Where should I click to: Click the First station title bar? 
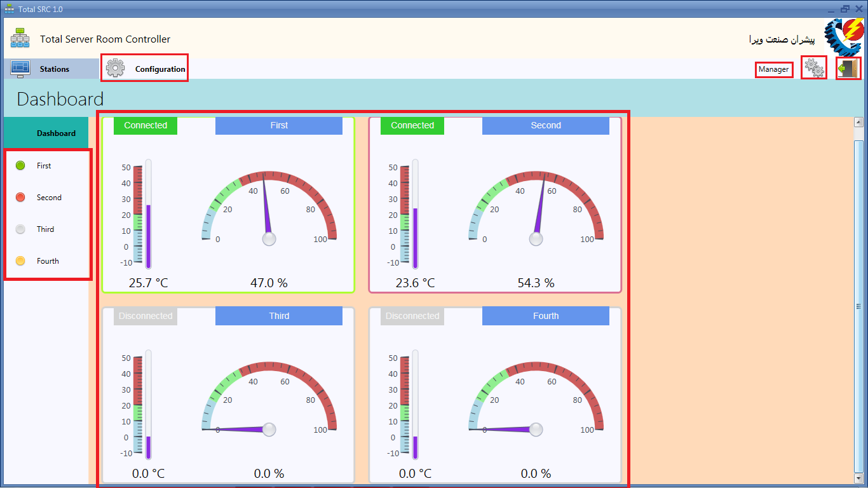[x=279, y=126]
